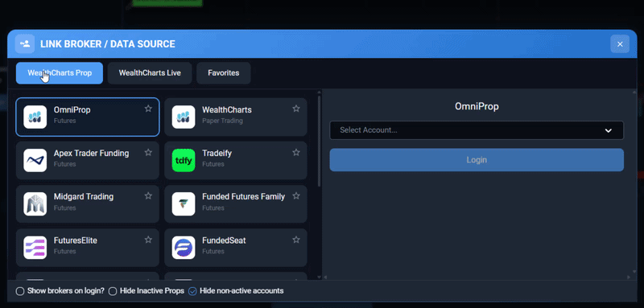
Task: Add FundedSeat to favorites with star
Action: 296,240
